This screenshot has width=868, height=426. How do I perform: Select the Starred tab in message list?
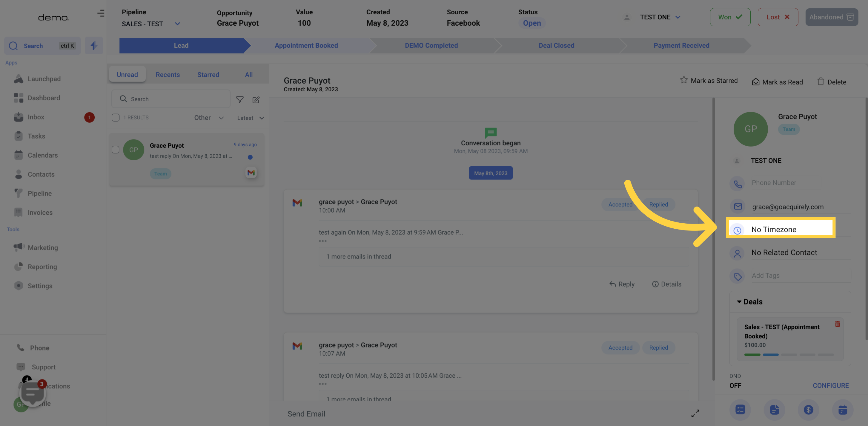click(x=208, y=74)
